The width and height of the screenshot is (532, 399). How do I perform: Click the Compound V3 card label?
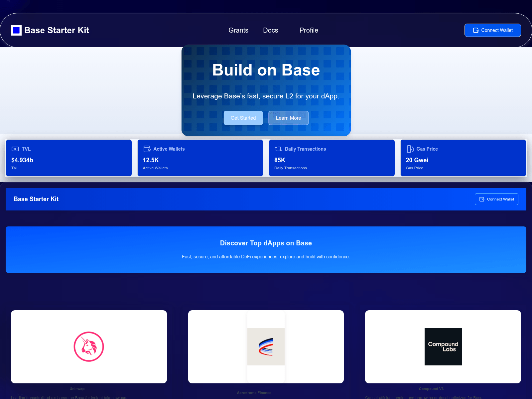431,389
